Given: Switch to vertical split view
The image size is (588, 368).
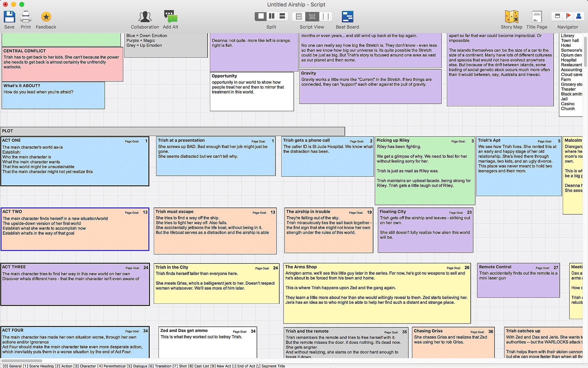Looking at the screenshot, I should coord(272,16).
